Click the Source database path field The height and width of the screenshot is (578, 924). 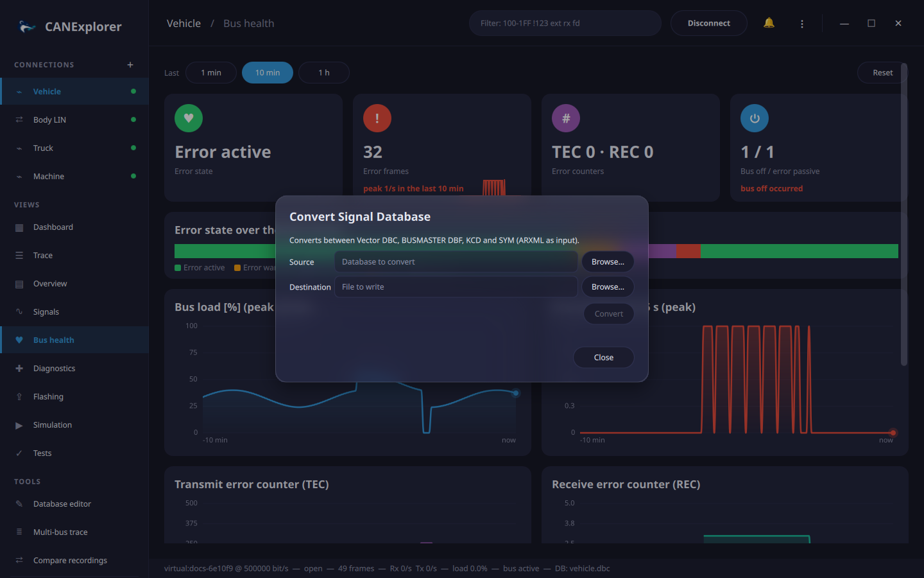click(x=456, y=262)
